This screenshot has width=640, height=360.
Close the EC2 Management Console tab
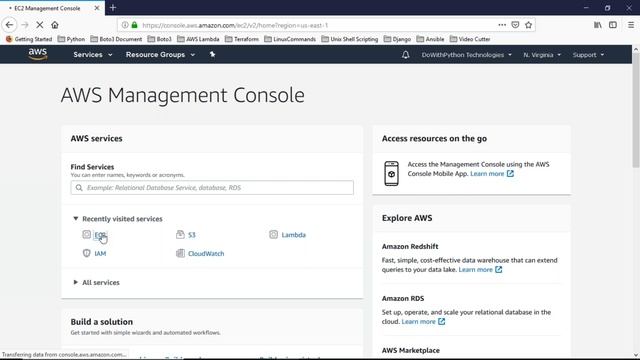97,8
